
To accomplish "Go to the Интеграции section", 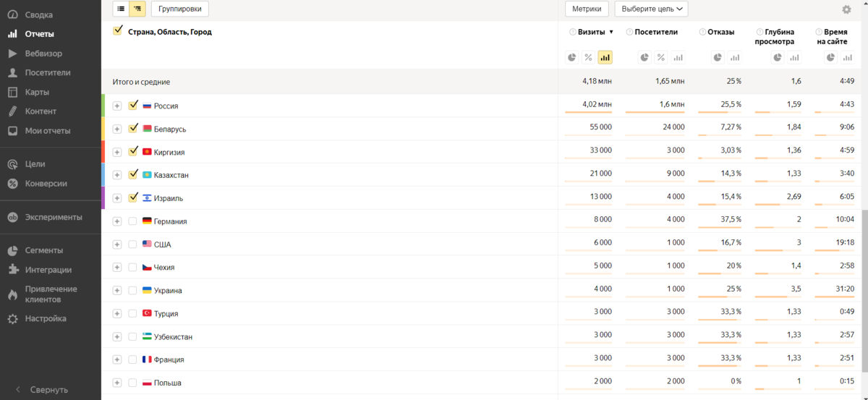I will [x=48, y=270].
